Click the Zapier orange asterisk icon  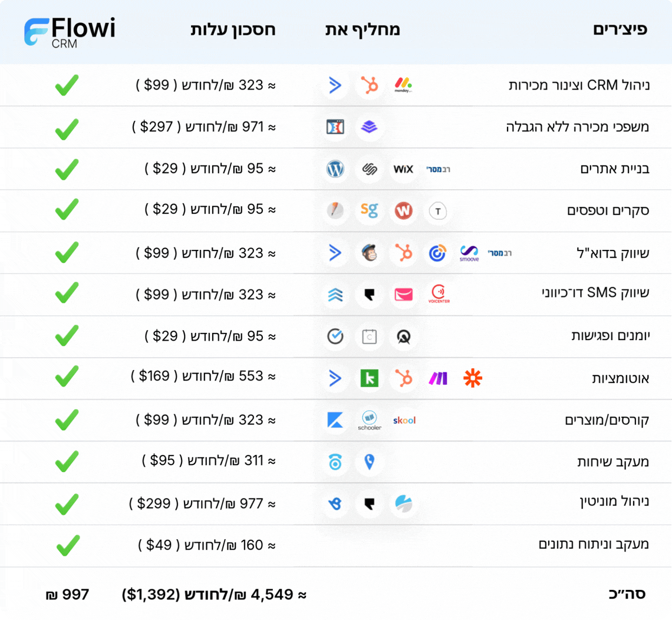coord(472,378)
